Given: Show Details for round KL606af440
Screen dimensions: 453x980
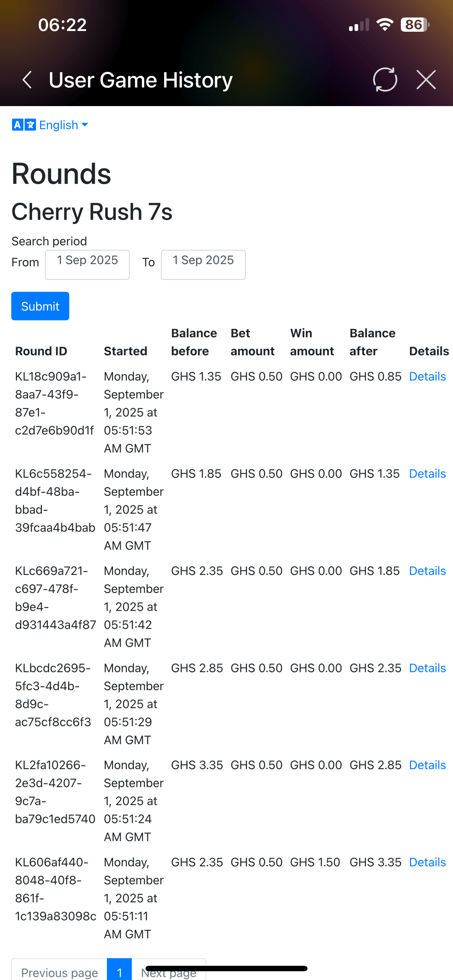Looking at the screenshot, I should (427, 862).
